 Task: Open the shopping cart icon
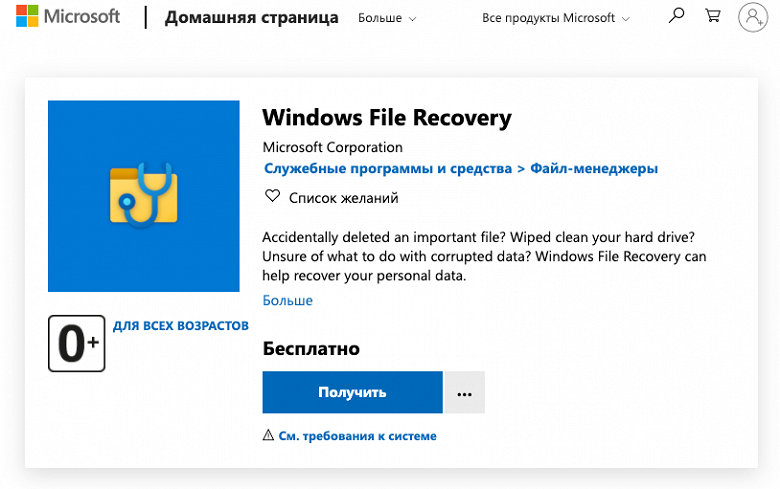(712, 16)
